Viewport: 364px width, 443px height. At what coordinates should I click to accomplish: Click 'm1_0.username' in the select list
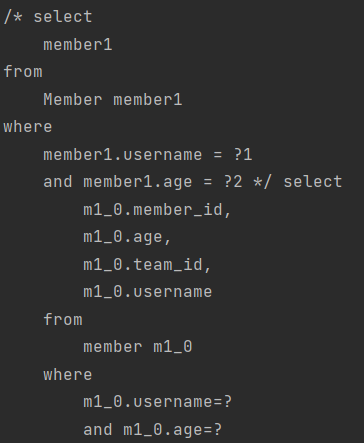(148, 292)
